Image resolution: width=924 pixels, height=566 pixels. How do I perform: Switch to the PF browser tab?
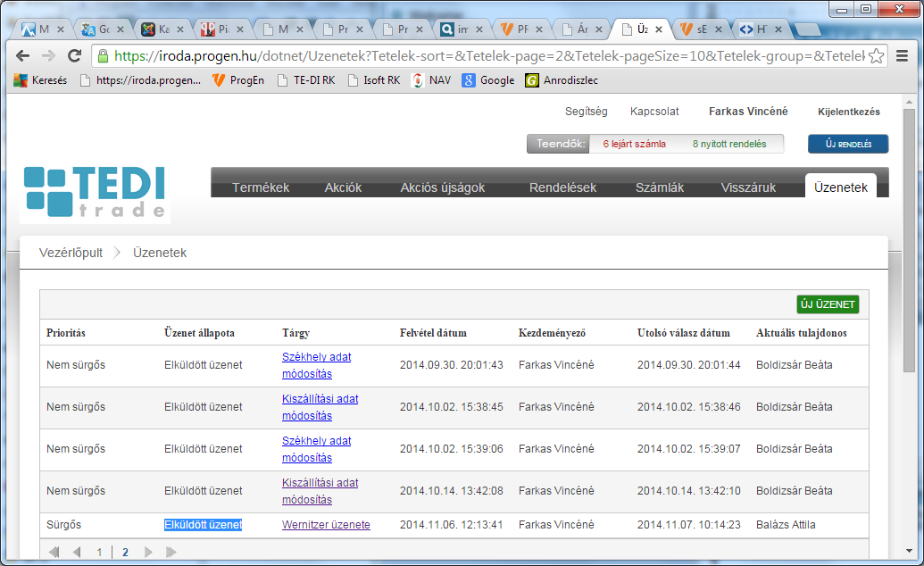point(520,29)
